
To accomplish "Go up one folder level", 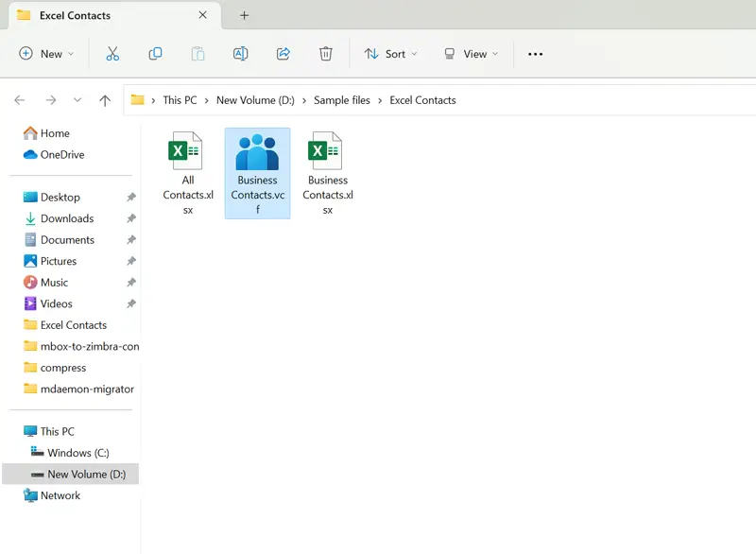I will [105, 100].
